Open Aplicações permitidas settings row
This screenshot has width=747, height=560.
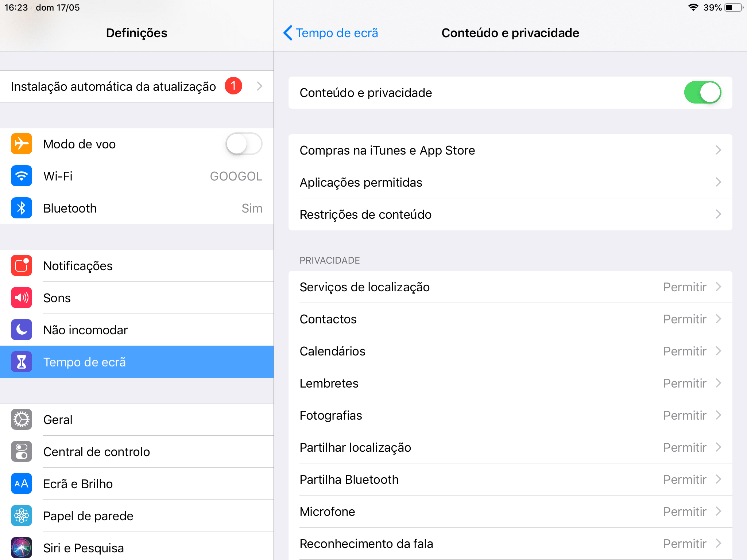[x=510, y=182]
